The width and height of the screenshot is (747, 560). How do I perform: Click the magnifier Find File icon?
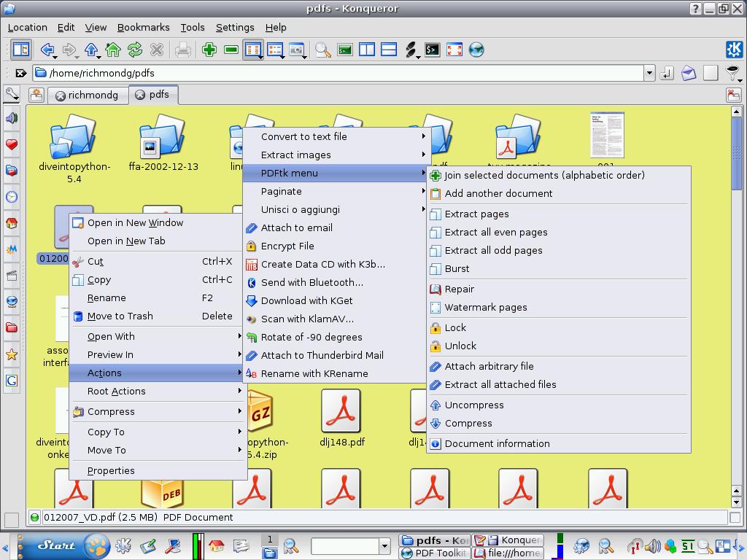323,50
